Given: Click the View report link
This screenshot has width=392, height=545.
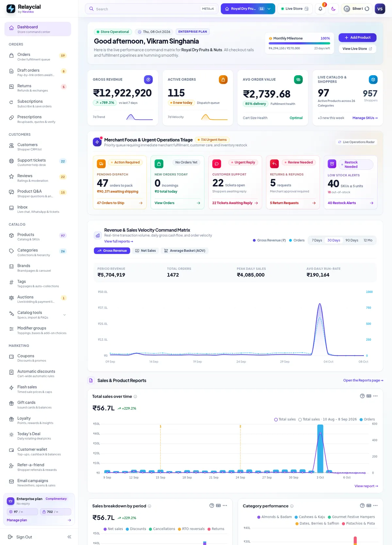Looking at the screenshot, I should click(x=366, y=486).
